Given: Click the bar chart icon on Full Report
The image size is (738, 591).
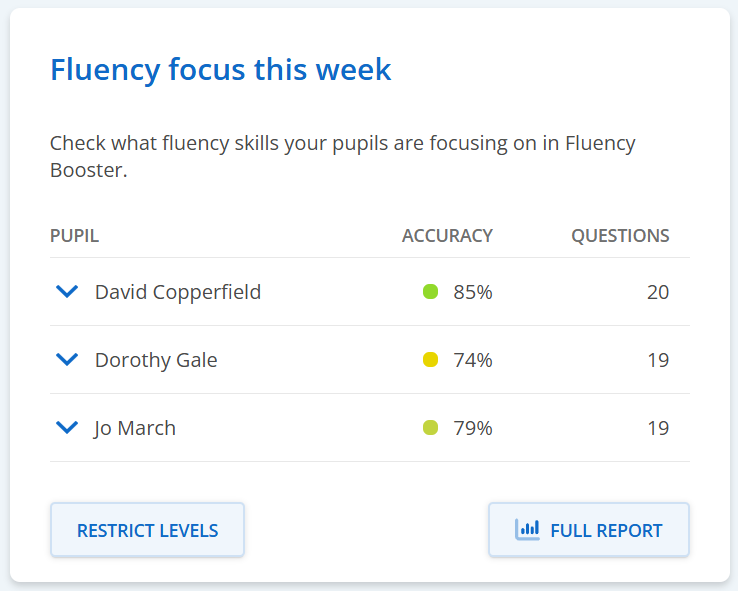Looking at the screenshot, I should (x=527, y=530).
